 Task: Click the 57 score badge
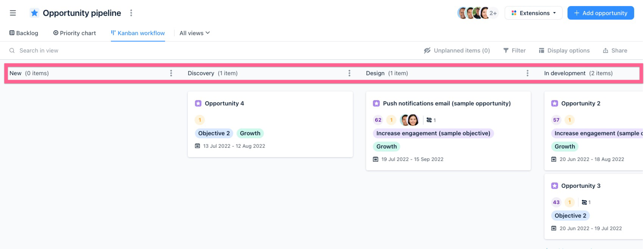[556, 120]
